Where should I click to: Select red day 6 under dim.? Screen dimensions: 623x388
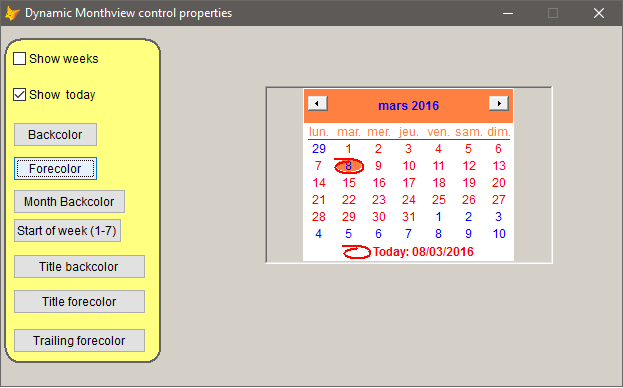pyautogui.click(x=498, y=149)
